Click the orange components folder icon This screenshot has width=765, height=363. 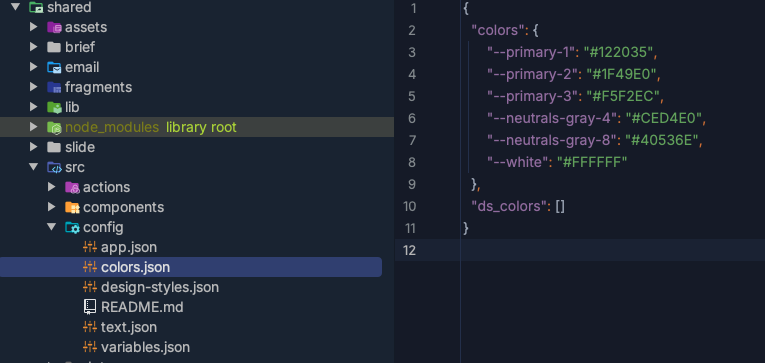[72, 207]
